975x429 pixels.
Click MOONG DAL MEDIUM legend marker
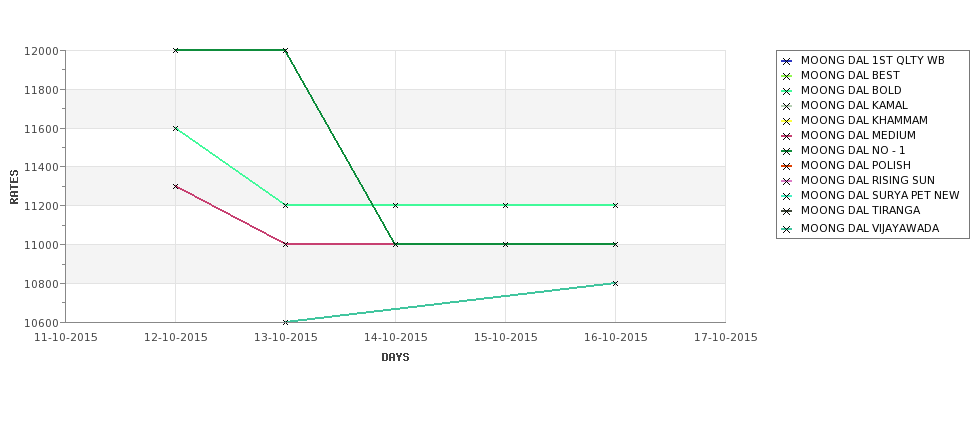[787, 136]
